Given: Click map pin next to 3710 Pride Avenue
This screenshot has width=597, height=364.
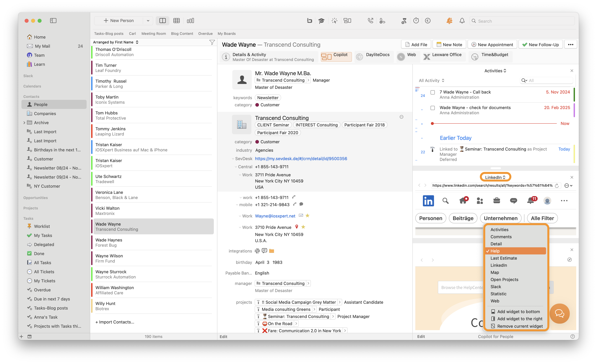Looking at the screenshot, I should coord(296,227).
